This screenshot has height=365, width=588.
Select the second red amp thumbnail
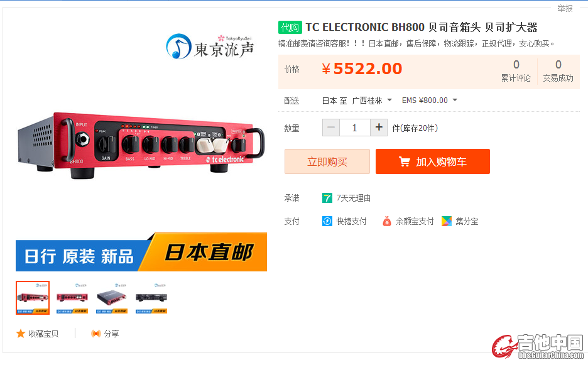click(72, 297)
